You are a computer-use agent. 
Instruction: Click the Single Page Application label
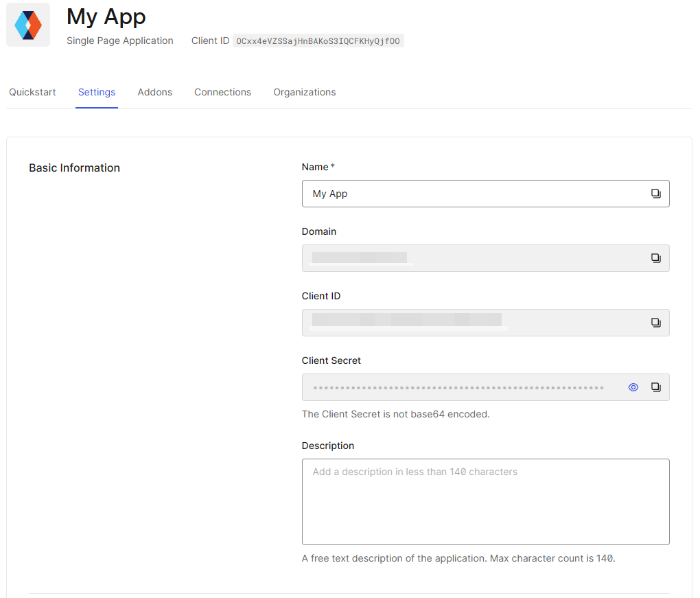tap(120, 41)
